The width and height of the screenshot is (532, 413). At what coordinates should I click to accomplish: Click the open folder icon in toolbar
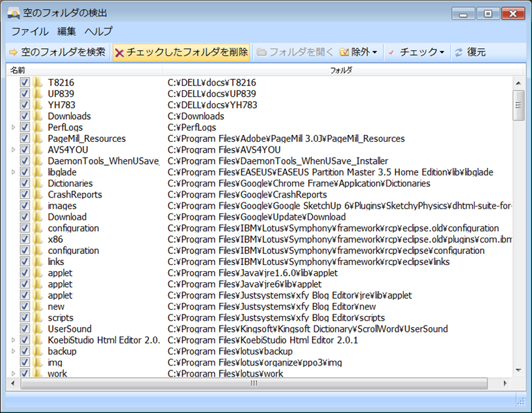[x=261, y=52]
